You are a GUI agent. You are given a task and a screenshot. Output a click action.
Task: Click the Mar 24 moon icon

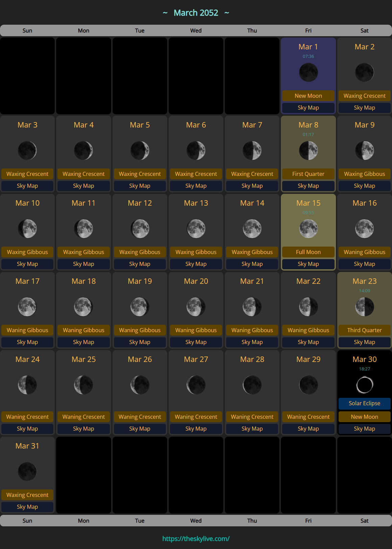point(27,385)
